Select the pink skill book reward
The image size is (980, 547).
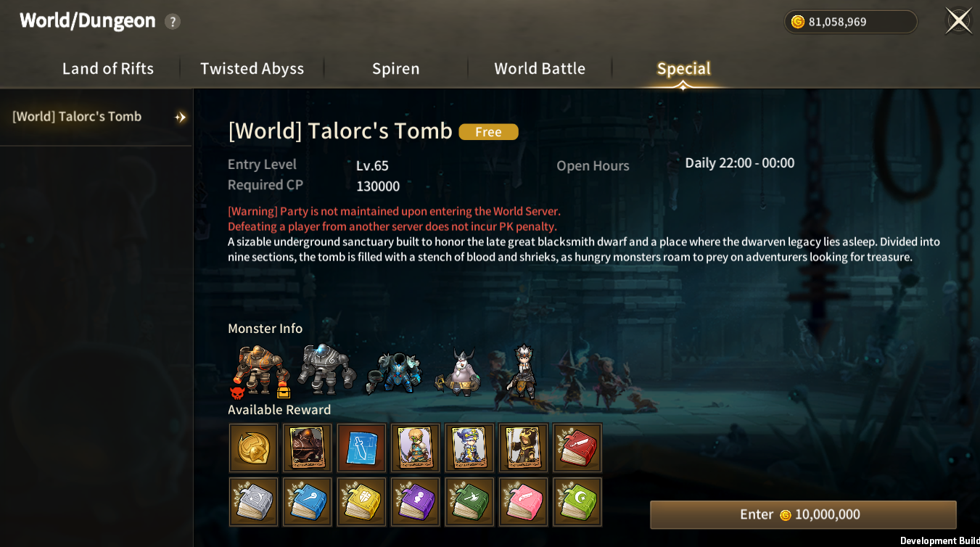[523, 501]
